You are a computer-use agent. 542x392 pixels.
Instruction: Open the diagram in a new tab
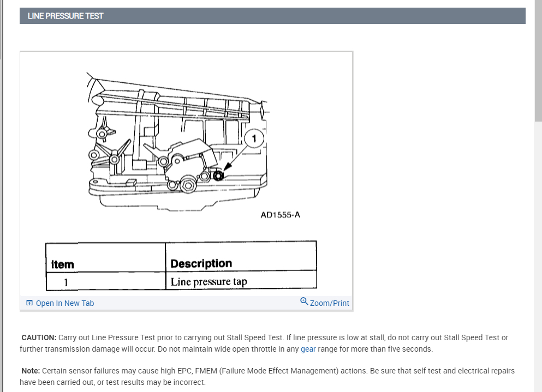60,303
